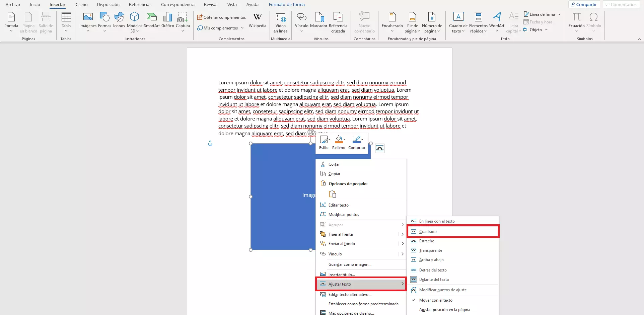Insert a Vídeo en línea
The height and width of the screenshot is (315, 644).
tap(280, 22)
